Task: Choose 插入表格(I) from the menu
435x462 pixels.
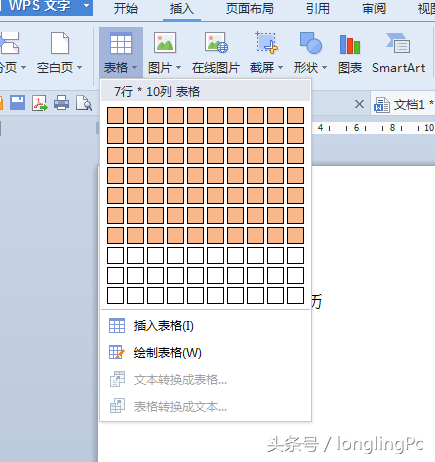Action: [206, 326]
